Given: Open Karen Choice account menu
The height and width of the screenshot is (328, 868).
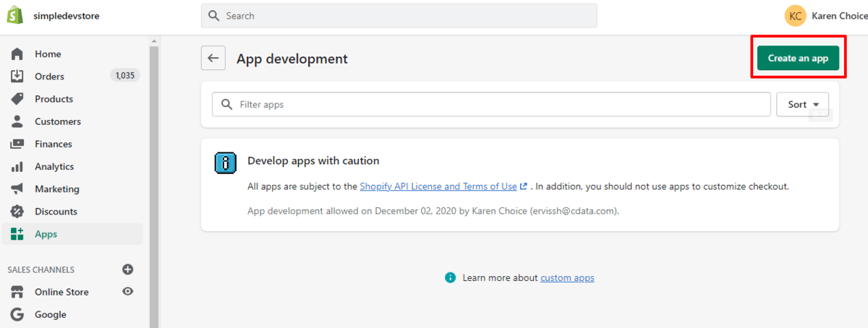Looking at the screenshot, I should coord(825,16).
